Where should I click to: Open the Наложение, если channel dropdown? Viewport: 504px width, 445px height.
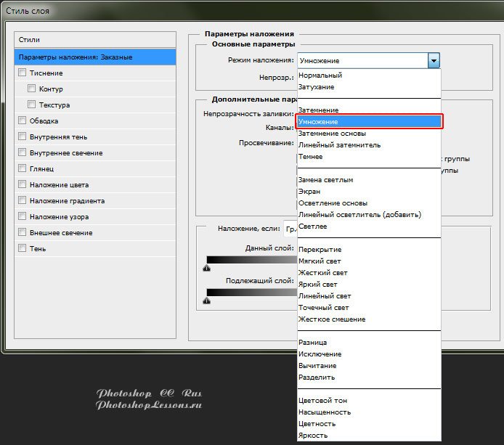tap(290, 228)
